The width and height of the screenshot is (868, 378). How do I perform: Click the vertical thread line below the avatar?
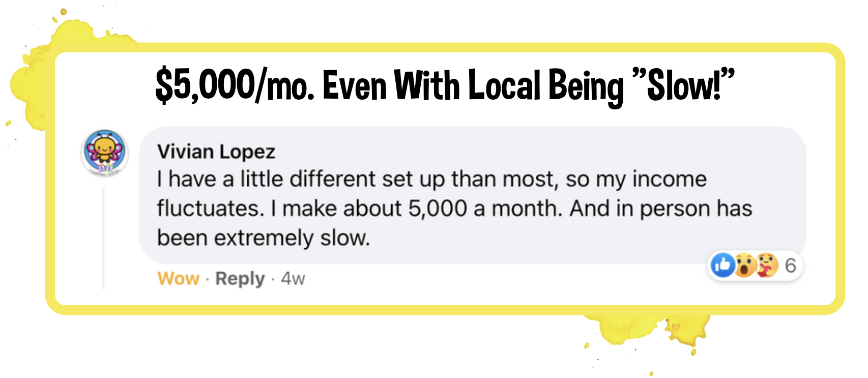click(x=104, y=238)
